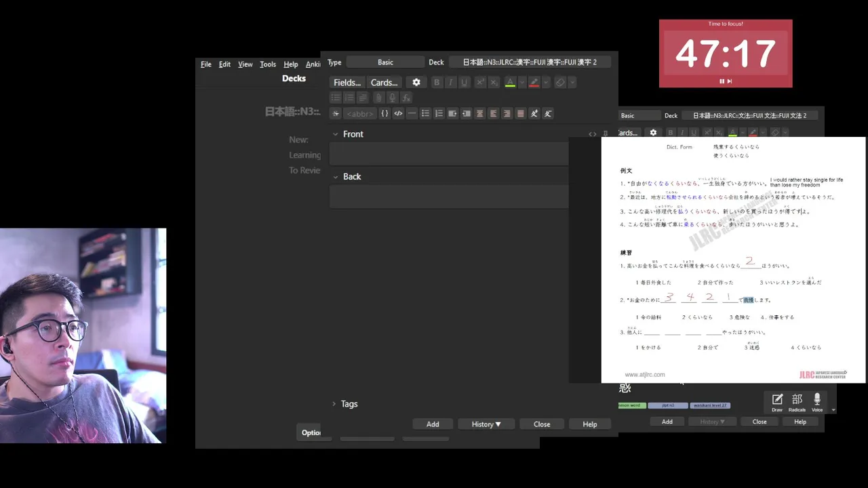This screenshot has height=488, width=868.
Task: Attach file with the paperclip icon
Action: point(379,98)
